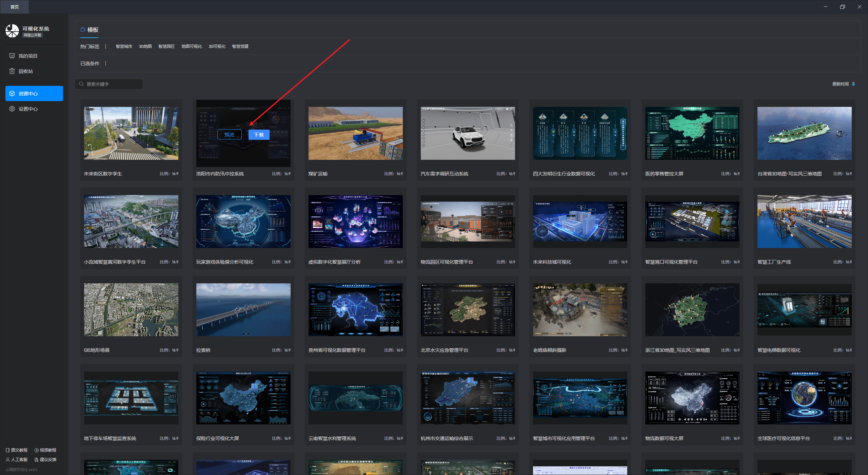Switch to the 首页 tab
This screenshot has width=868, height=475.
pyautogui.click(x=15, y=7)
